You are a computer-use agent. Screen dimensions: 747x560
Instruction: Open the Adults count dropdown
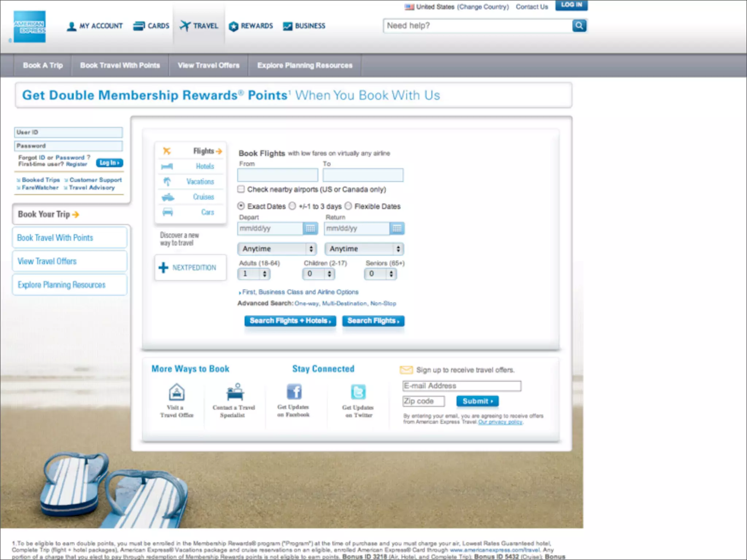pos(254,273)
